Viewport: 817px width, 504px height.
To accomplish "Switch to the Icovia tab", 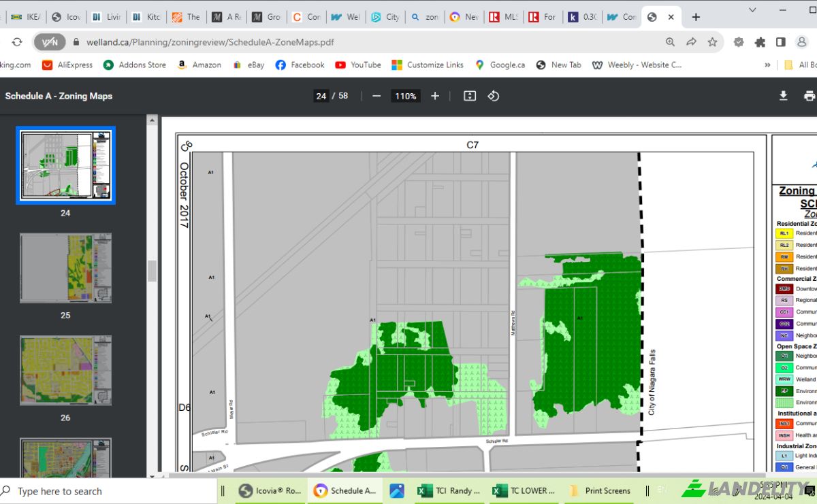I will point(65,17).
